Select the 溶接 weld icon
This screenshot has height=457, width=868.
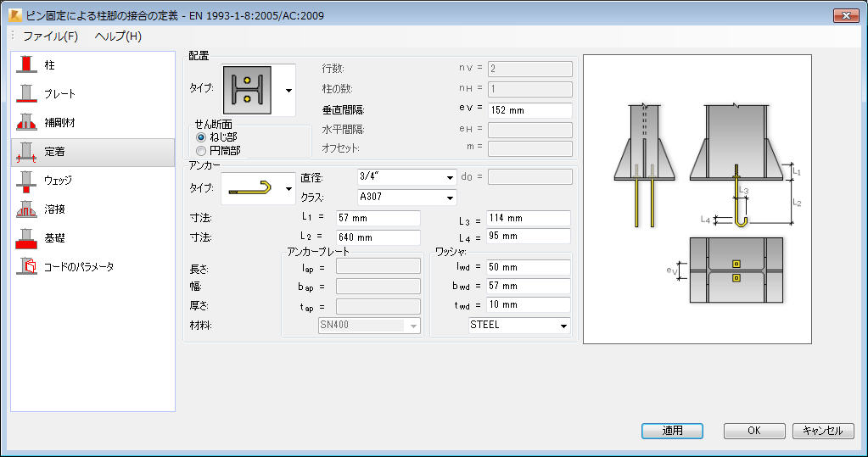(x=26, y=209)
